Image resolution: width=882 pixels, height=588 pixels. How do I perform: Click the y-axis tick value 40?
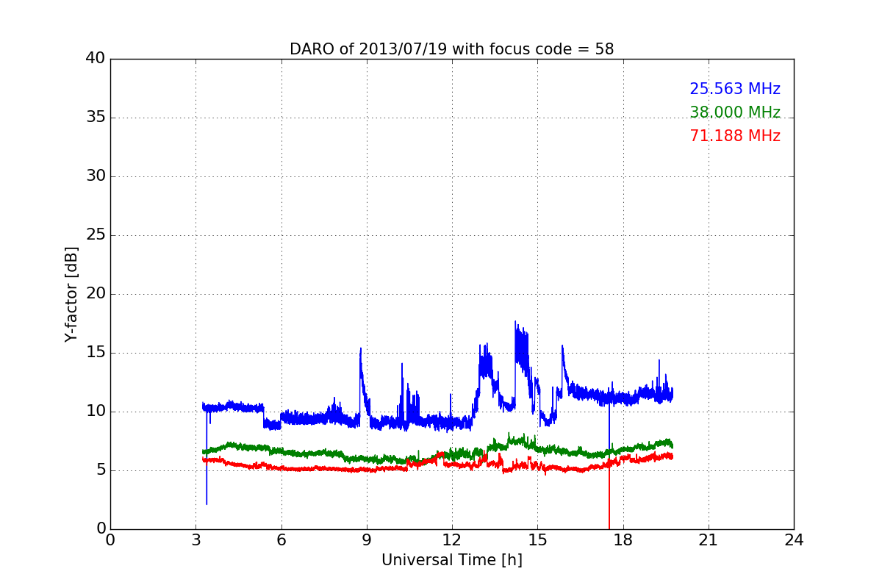click(96, 59)
